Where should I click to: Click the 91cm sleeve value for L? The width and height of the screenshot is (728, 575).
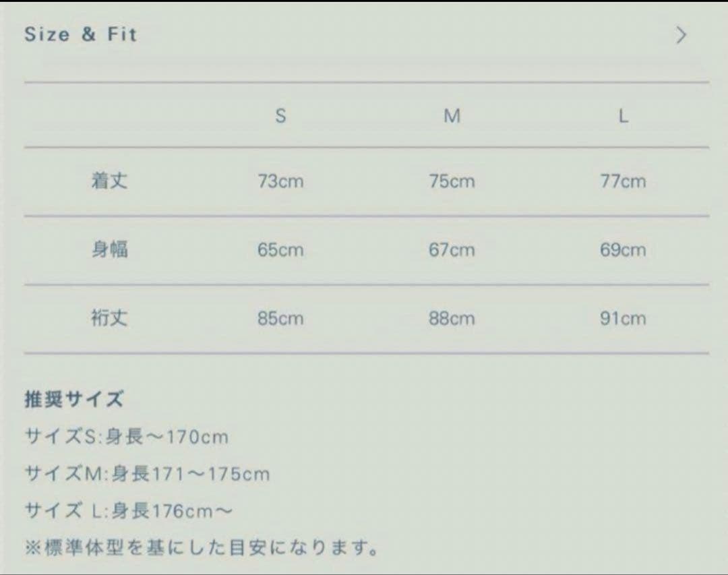click(623, 318)
